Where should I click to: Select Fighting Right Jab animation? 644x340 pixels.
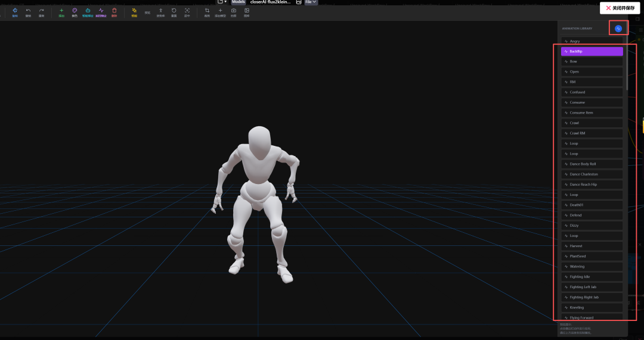[x=592, y=297]
